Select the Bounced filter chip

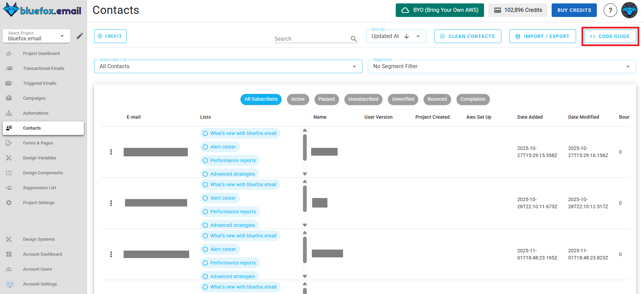pos(437,99)
